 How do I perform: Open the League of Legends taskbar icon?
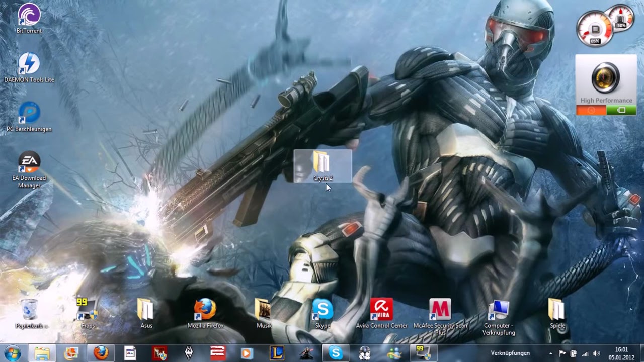(277, 353)
